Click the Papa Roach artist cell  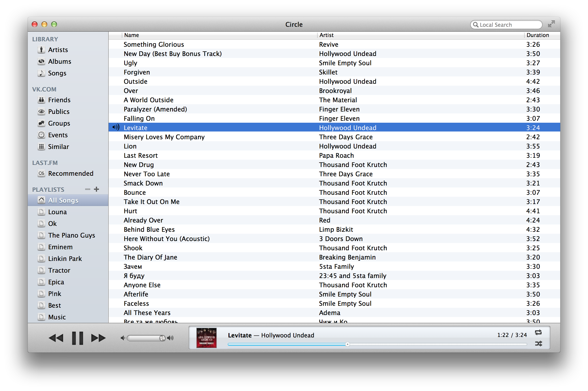336,155
